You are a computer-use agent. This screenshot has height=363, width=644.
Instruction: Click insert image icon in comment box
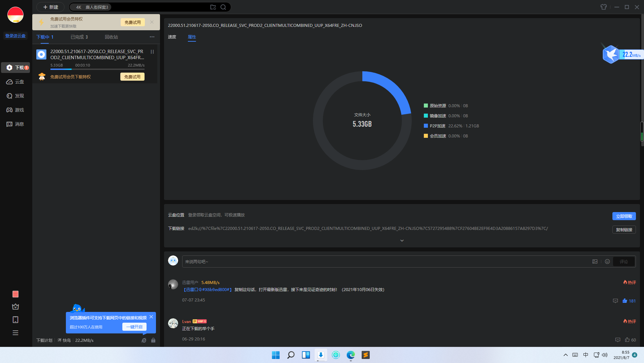pyautogui.click(x=595, y=261)
